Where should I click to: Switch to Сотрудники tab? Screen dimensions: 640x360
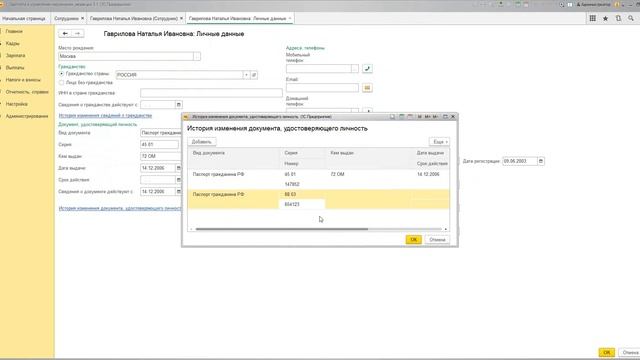tap(66, 18)
